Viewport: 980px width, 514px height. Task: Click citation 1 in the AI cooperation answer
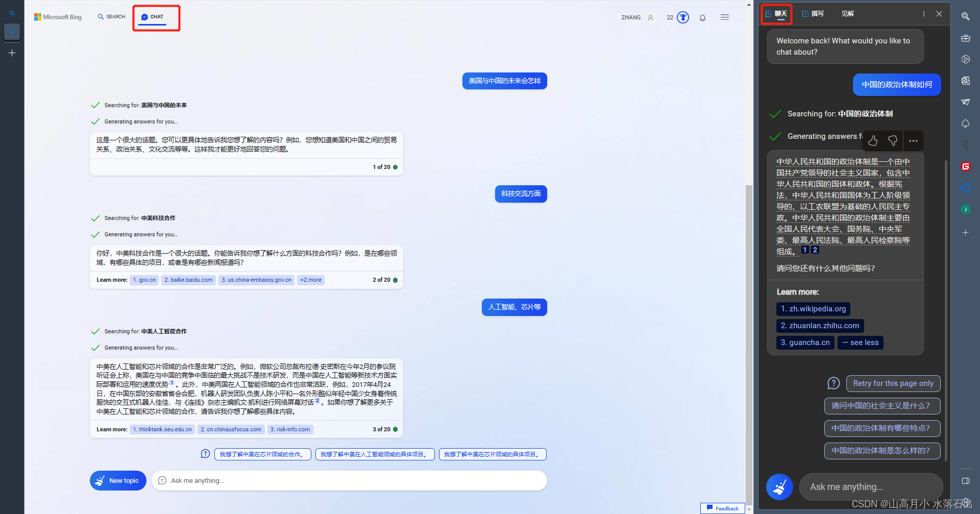click(171, 382)
